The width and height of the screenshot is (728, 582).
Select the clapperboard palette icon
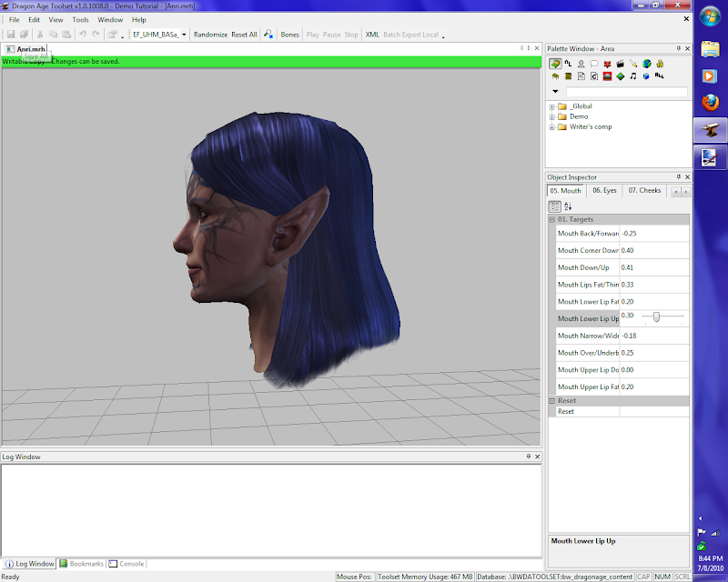coord(620,64)
